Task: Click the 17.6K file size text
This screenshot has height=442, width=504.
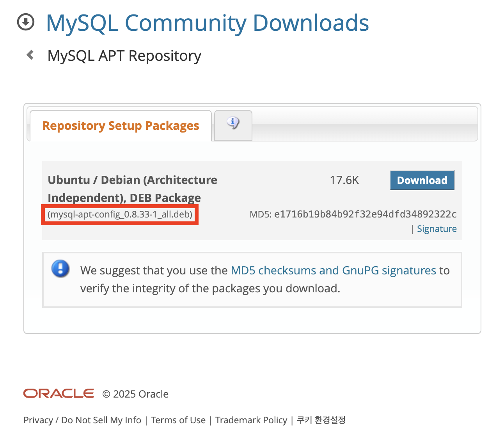Action: coord(344,180)
